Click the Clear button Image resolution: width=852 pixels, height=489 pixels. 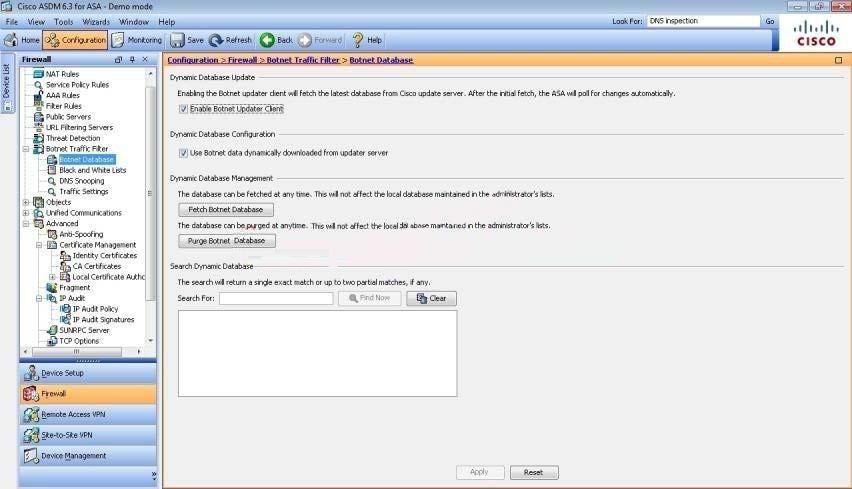(x=431, y=298)
